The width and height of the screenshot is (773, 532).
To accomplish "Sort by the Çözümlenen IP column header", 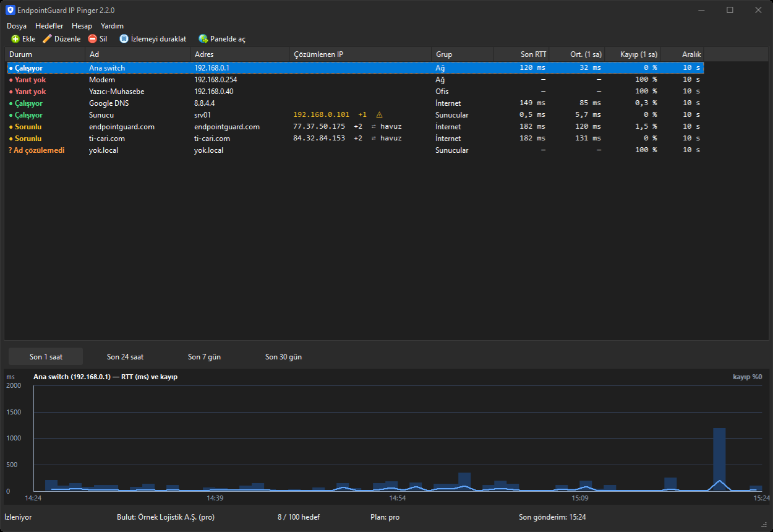I will [360, 54].
